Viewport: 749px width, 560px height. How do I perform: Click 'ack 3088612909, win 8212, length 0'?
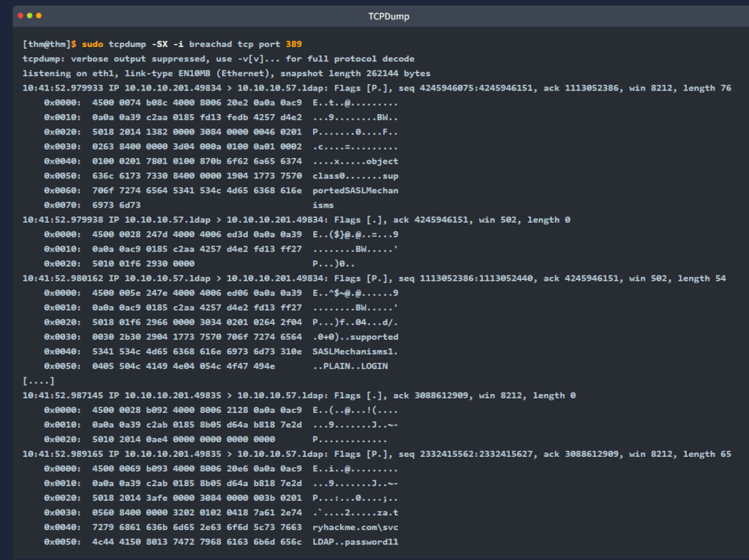tap(484, 396)
